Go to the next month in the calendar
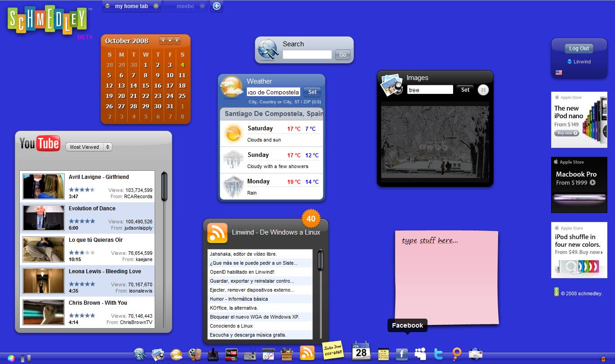Image resolution: width=615 pixels, height=364 pixels. click(x=177, y=40)
